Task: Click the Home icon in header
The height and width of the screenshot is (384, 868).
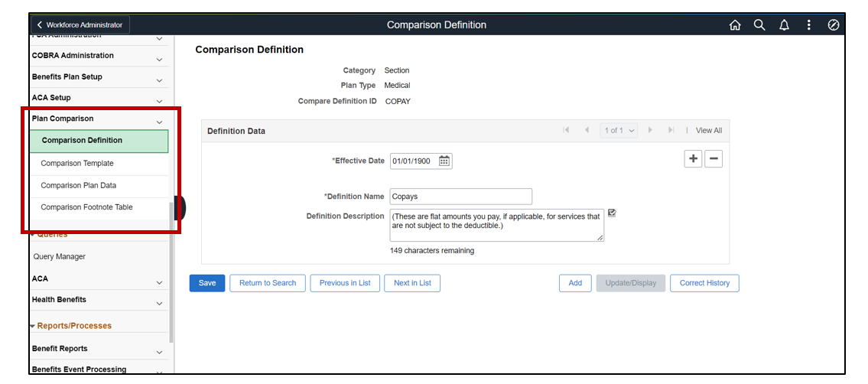Action: pyautogui.click(x=735, y=25)
